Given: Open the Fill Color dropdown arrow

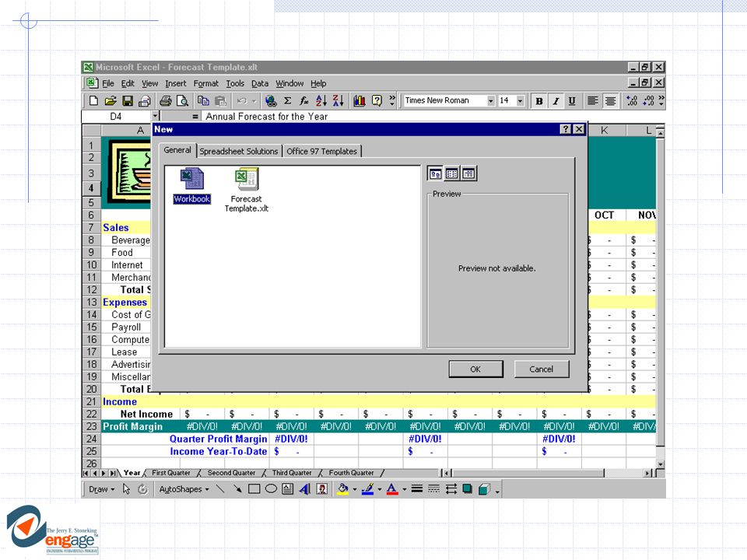Looking at the screenshot, I should 355,489.
